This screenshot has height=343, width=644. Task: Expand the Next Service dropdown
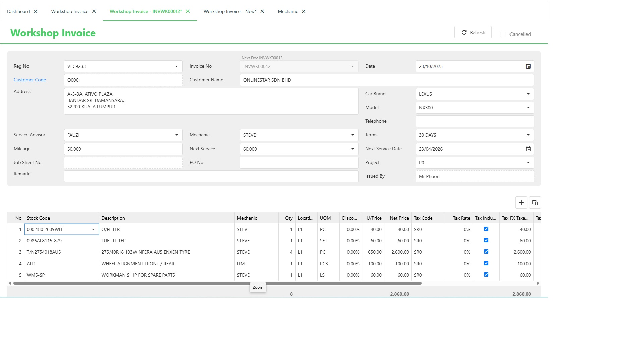[x=353, y=149]
